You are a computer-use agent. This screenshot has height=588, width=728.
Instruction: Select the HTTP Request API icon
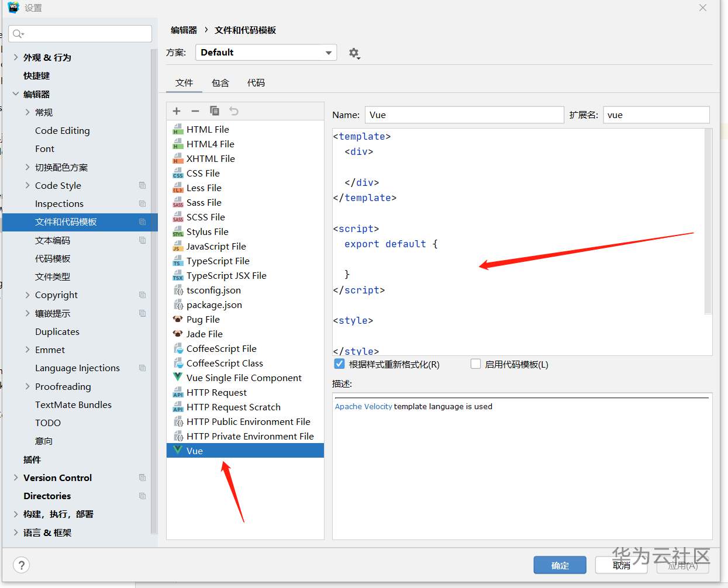coord(178,392)
